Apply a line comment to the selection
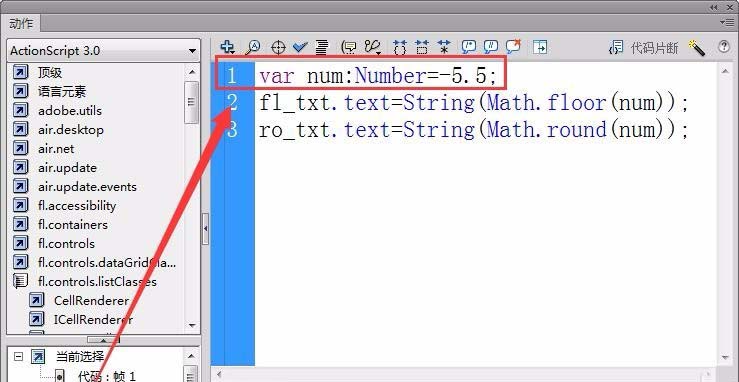Viewport: 739px width, 382px height. [x=491, y=47]
